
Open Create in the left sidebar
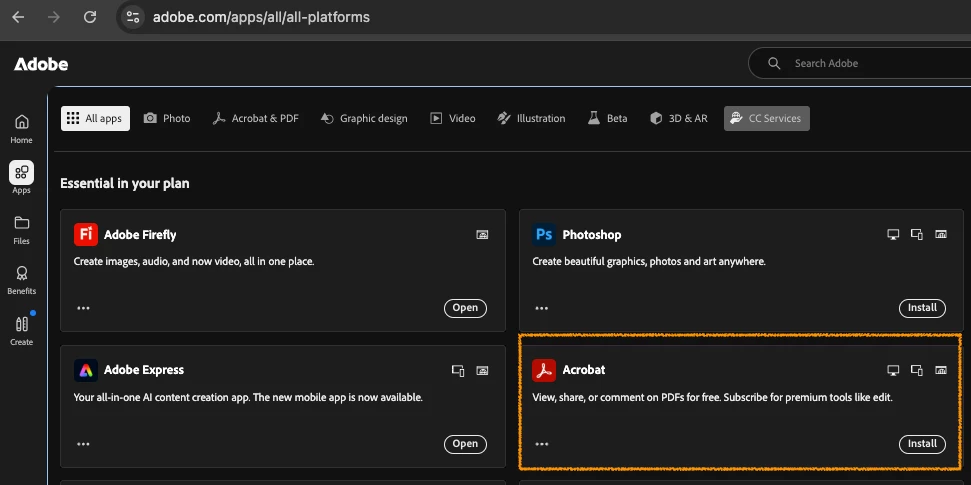tap(21, 331)
